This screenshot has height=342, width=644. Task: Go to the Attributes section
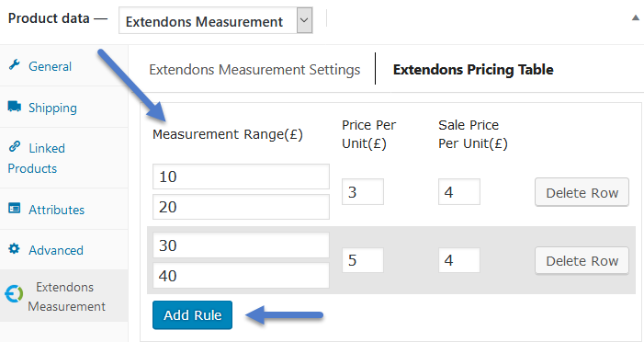56,210
